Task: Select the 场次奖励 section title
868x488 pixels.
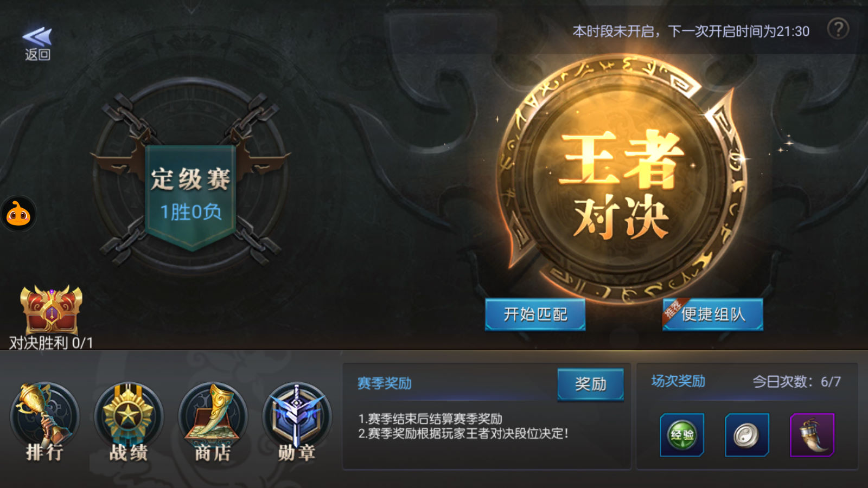Action: pyautogui.click(x=678, y=381)
